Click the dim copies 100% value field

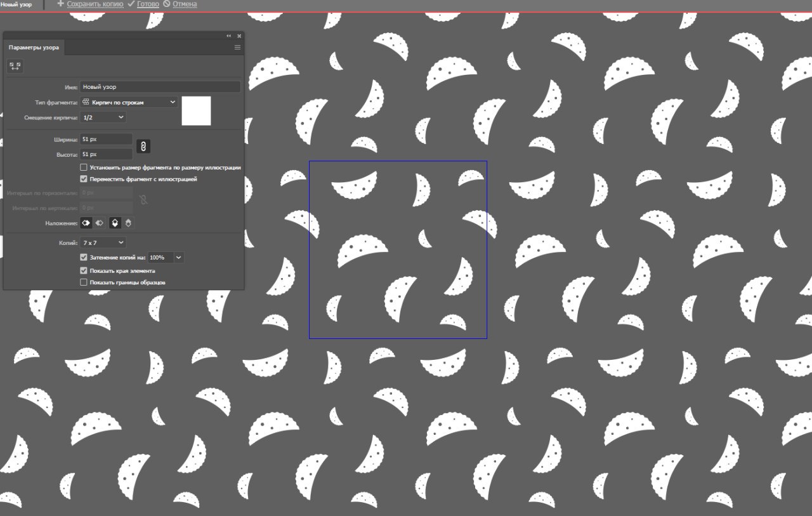[160, 258]
